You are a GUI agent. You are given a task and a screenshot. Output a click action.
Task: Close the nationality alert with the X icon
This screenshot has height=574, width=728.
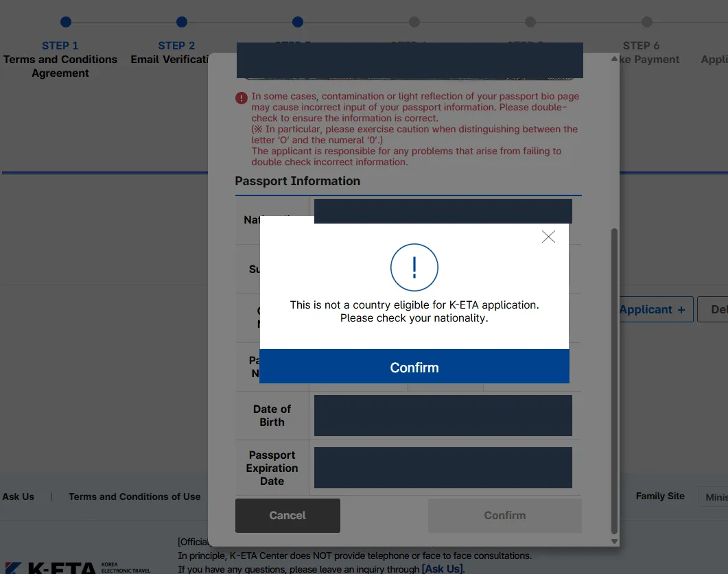coord(548,237)
